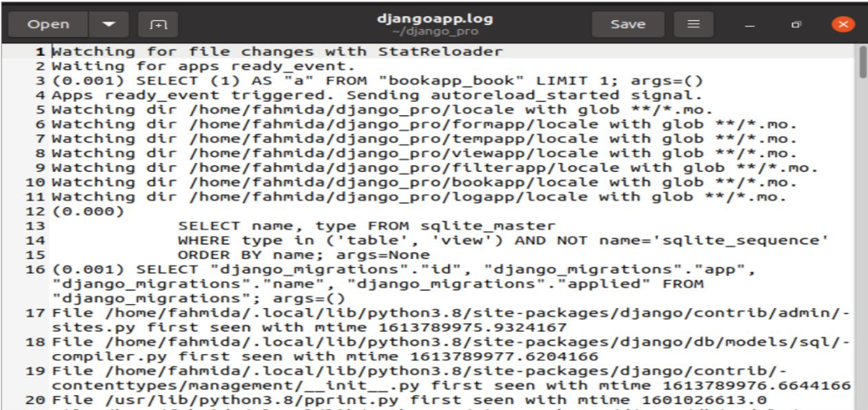
Task: Open the hamburger menu
Action: coord(693,24)
